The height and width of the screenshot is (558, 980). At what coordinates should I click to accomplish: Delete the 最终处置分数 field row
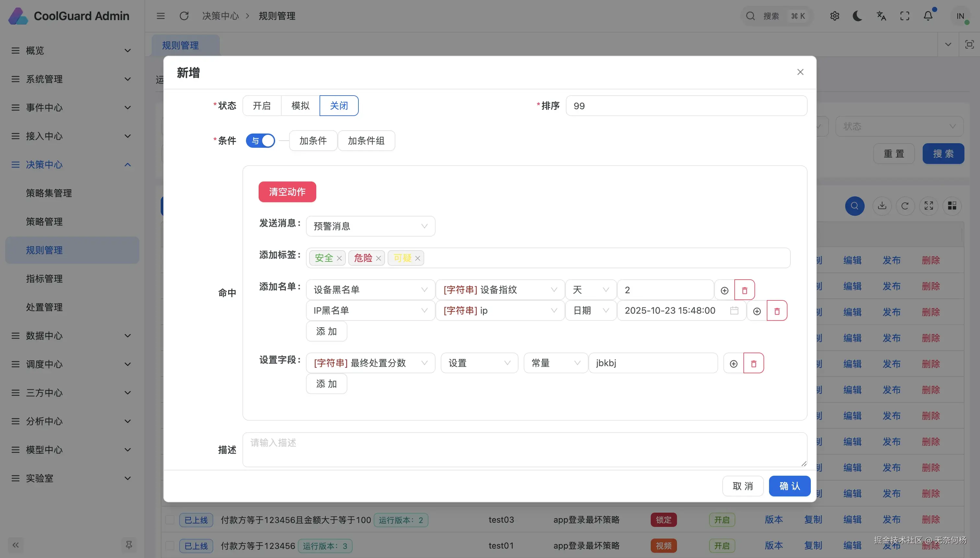(x=753, y=363)
